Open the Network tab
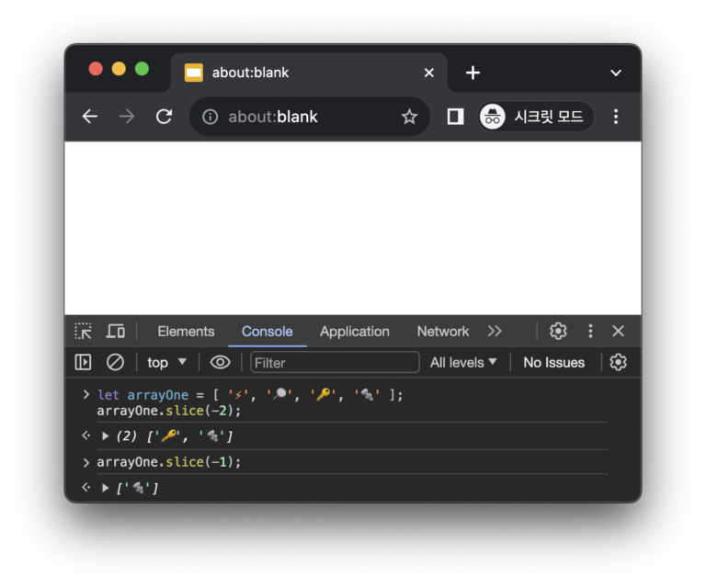The image size is (706, 588). coord(443,332)
